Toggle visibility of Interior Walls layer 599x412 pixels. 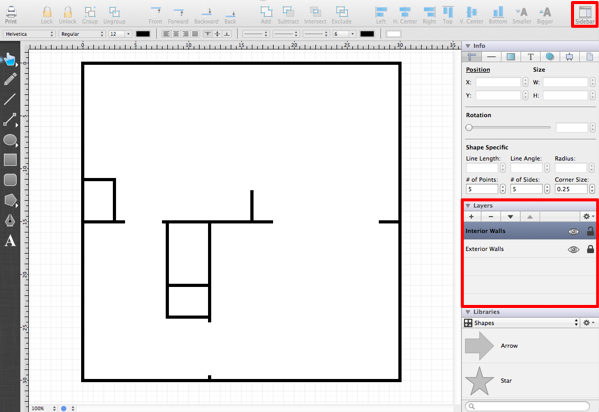[x=573, y=231]
